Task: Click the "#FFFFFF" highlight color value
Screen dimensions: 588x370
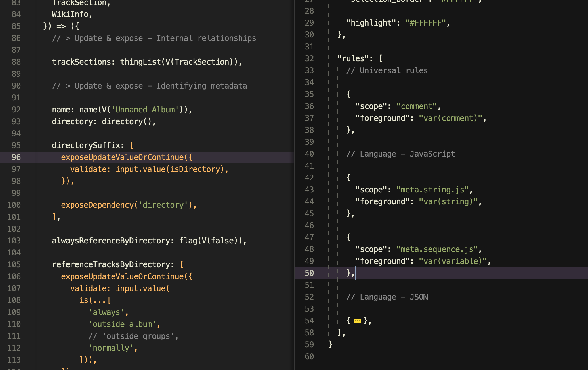Action: (x=426, y=23)
